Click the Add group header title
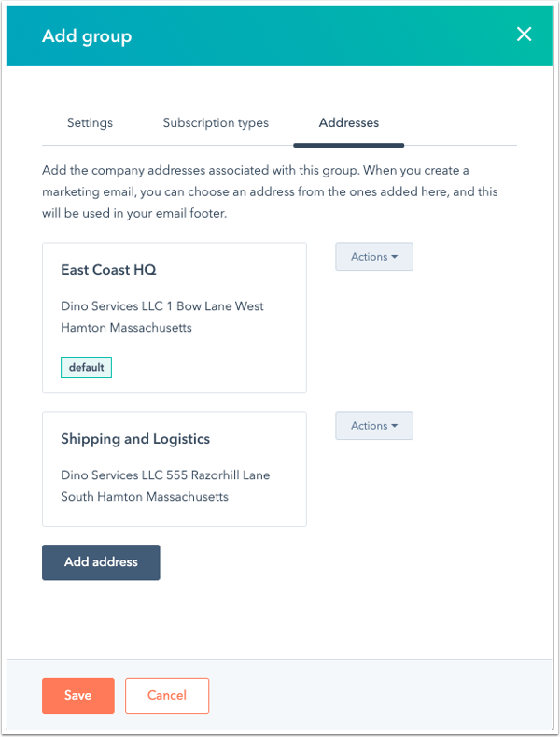Screen dimensions: 560x737 click(87, 36)
